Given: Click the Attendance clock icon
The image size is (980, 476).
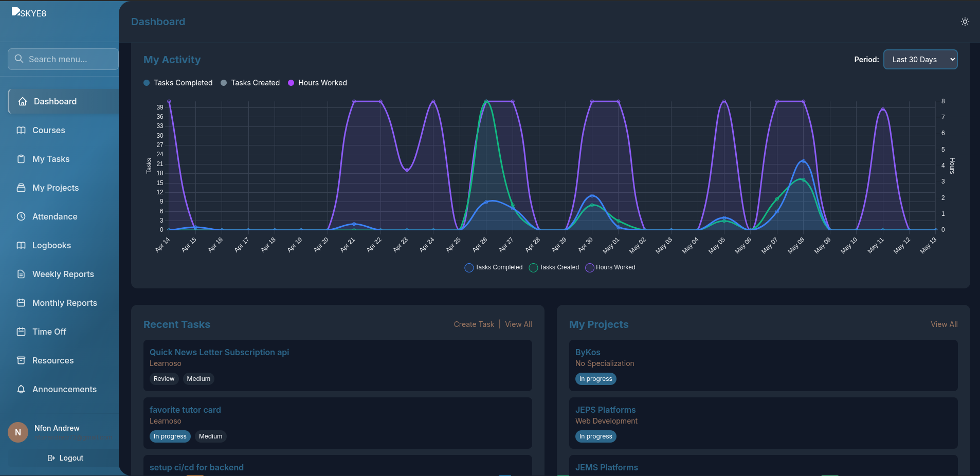Looking at the screenshot, I should (21, 216).
